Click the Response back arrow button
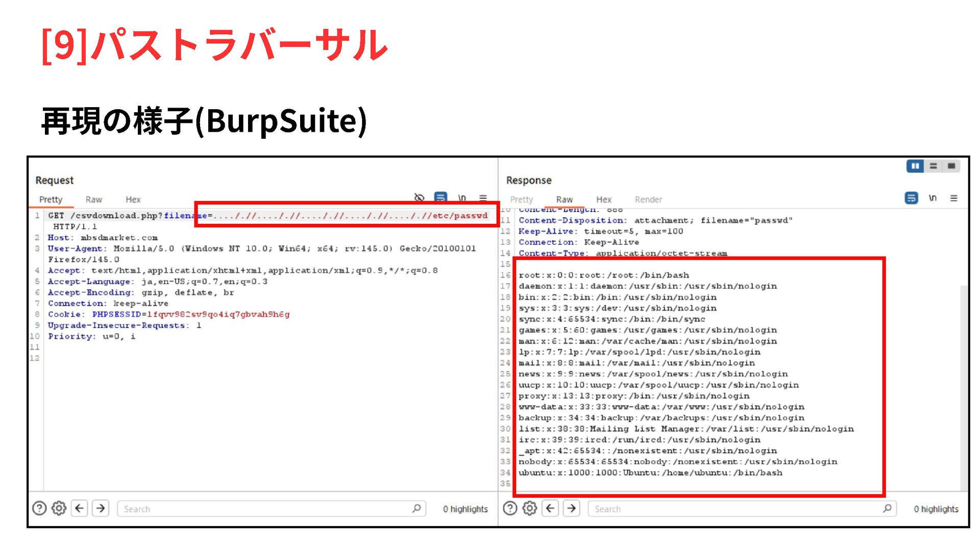The image size is (980, 551). point(550,508)
